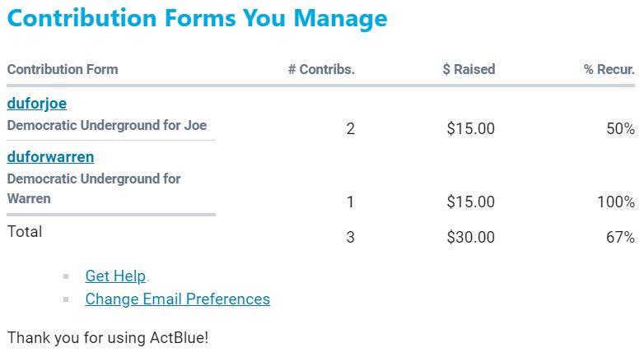Select the Democratic Underground for Joe description
This screenshot has width=644, height=357.
[107, 126]
